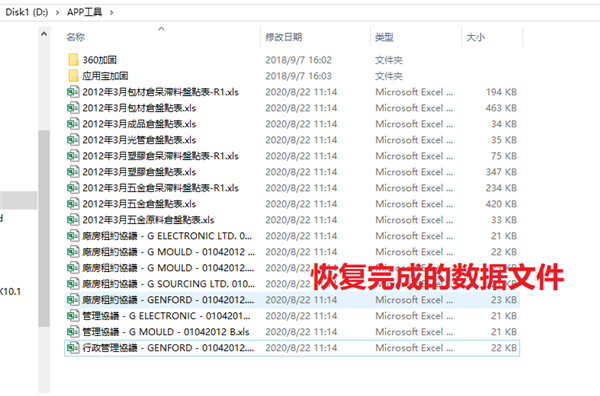
Task: Select file name 2012年3月成品倉盤點表.xls
Action: (139, 124)
